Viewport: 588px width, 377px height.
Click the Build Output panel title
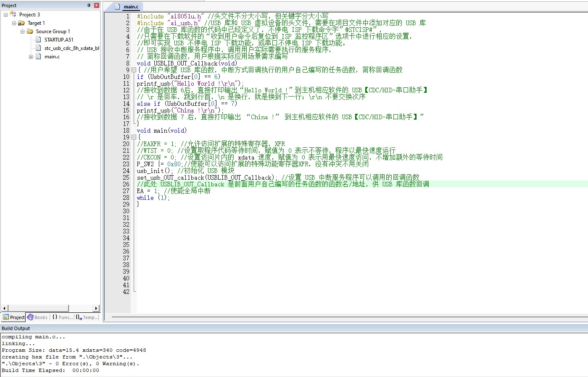[16, 328]
